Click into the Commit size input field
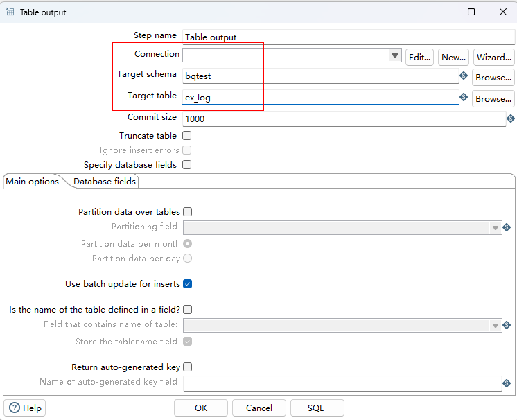 point(344,119)
